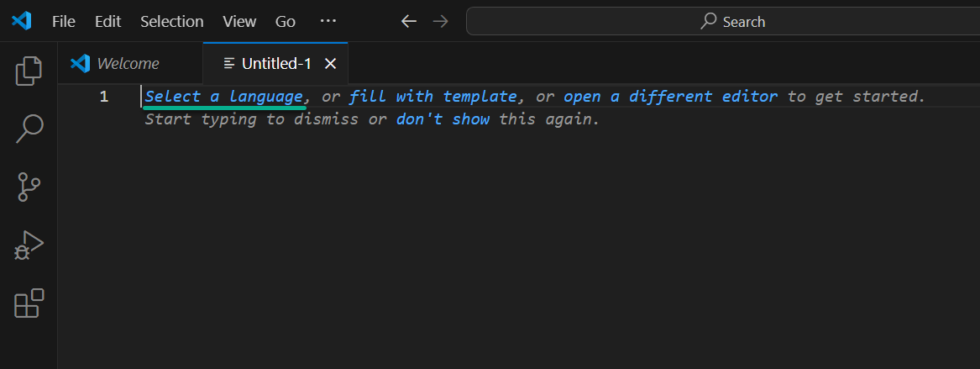This screenshot has height=369, width=980.
Task: Click inside the Search command center box
Action: [x=723, y=21]
